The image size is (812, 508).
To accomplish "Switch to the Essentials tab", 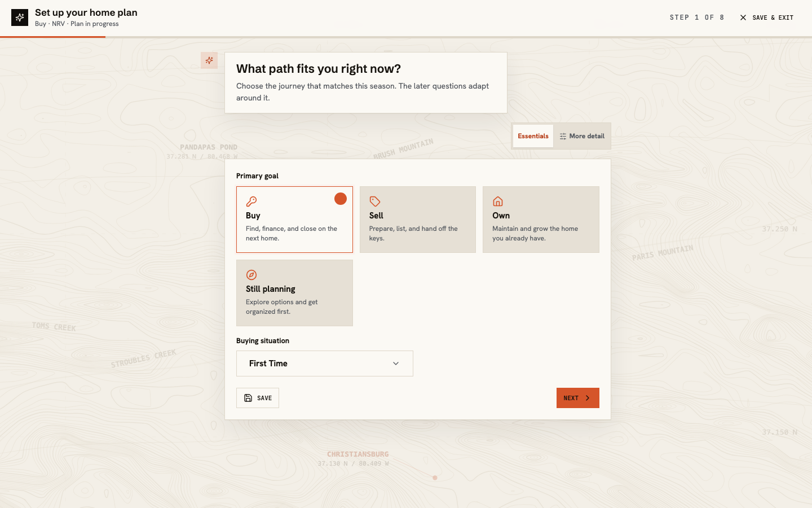I will tap(533, 136).
